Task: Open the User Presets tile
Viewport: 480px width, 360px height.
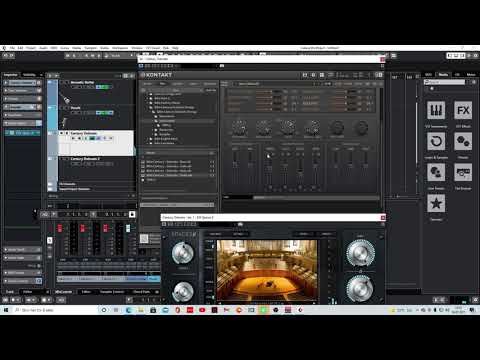Action: click(436, 172)
